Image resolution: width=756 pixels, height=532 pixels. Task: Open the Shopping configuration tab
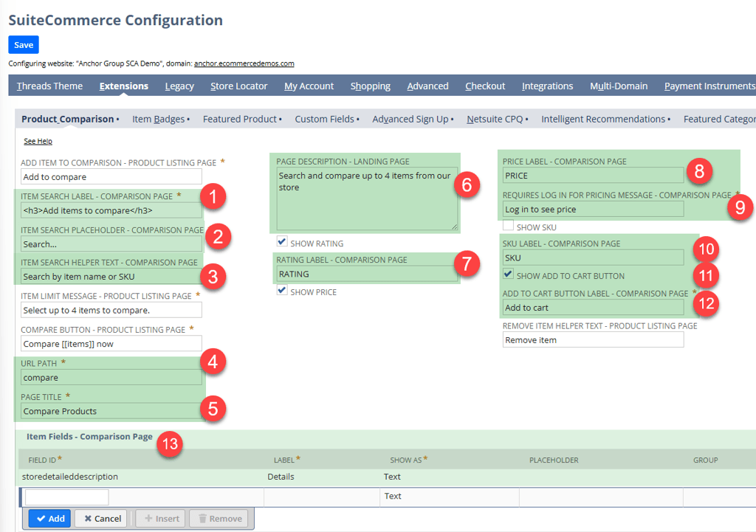[370, 86]
